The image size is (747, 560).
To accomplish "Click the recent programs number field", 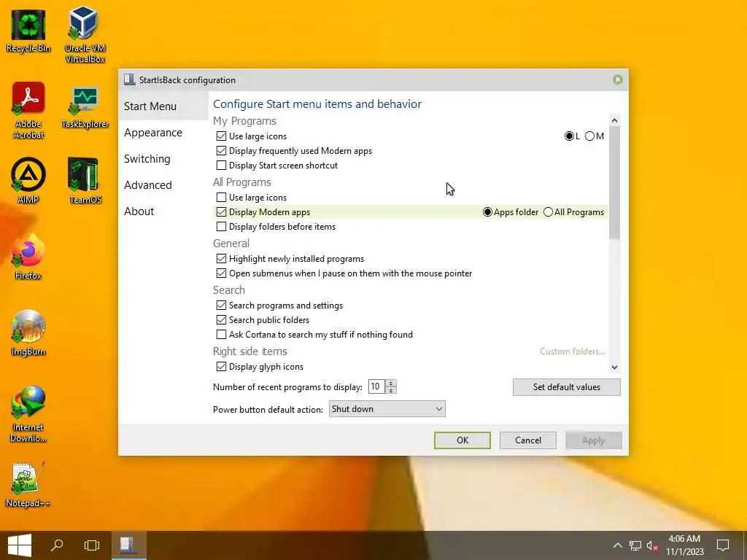I will 377,386.
